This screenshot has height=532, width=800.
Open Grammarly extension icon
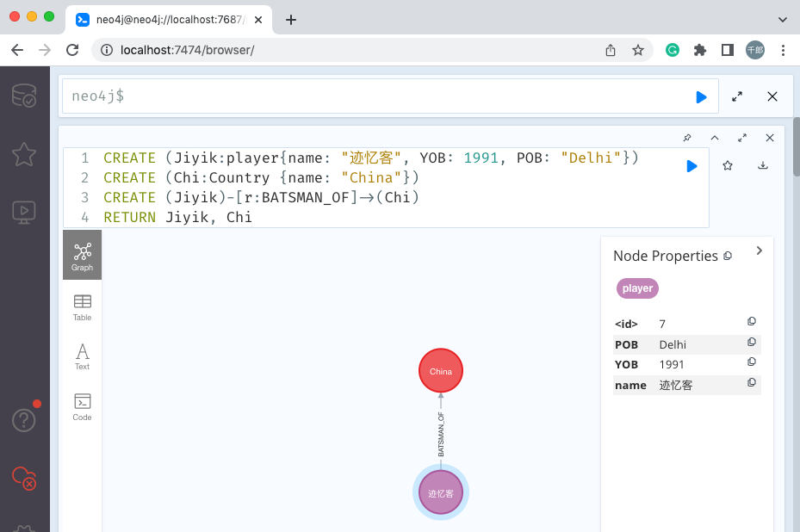pos(673,50)
